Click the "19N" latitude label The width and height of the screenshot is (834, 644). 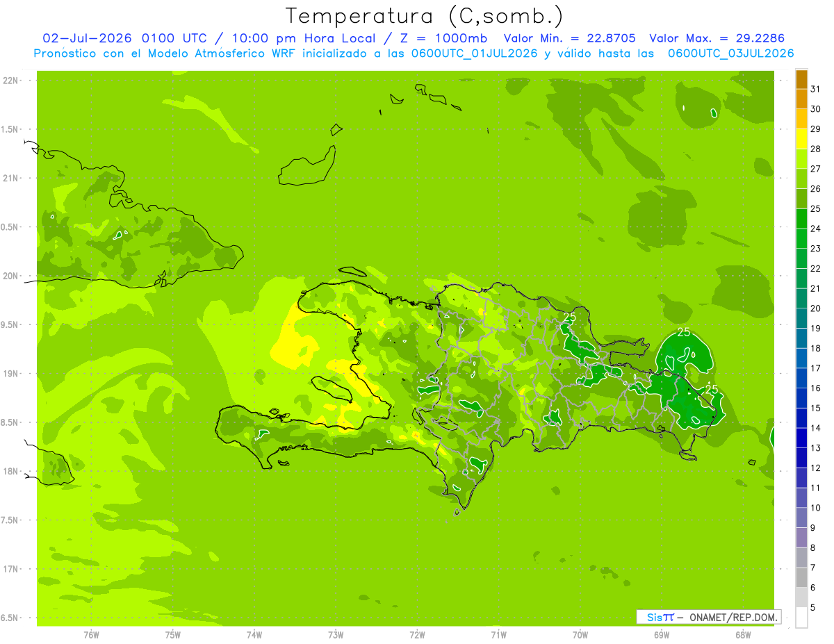[12, 374]
